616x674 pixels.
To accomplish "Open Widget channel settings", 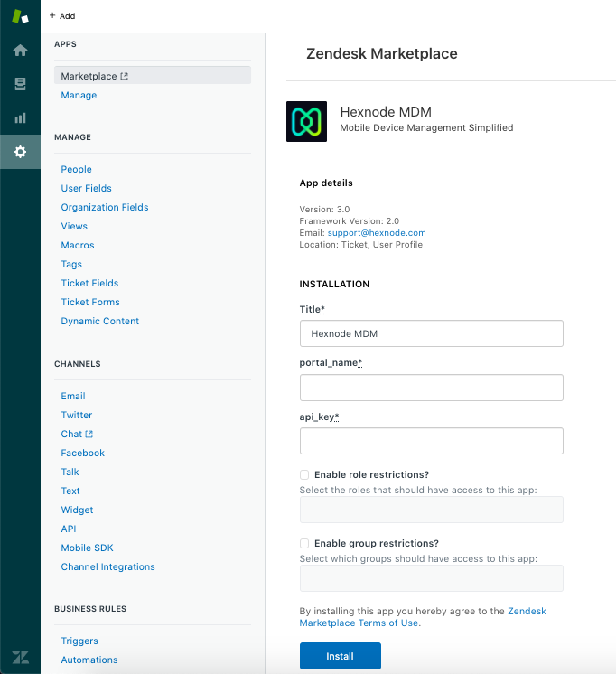I will 77,510.
